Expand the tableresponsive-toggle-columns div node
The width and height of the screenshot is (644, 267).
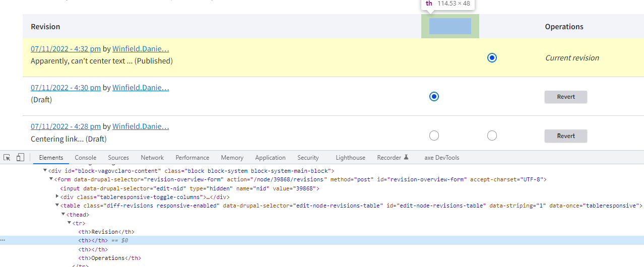(x=57, y=197)
